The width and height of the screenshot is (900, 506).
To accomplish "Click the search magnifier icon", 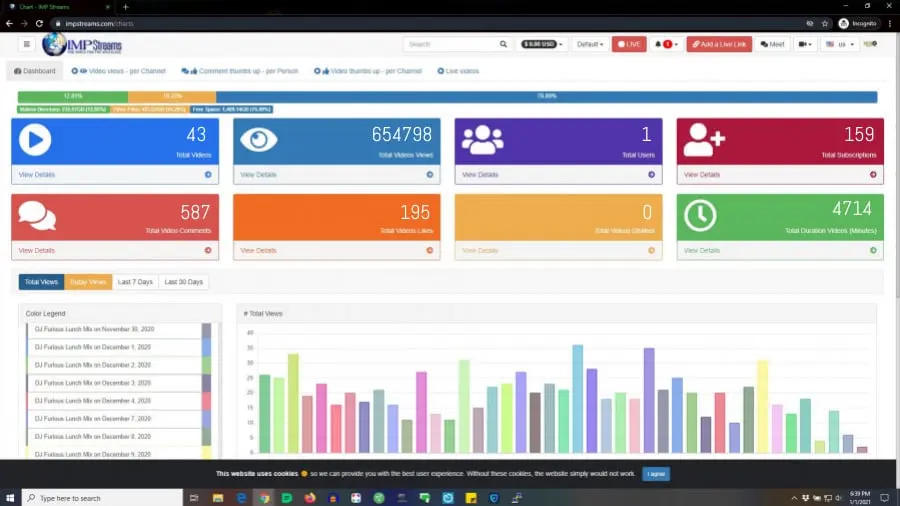I will (504, 44).
